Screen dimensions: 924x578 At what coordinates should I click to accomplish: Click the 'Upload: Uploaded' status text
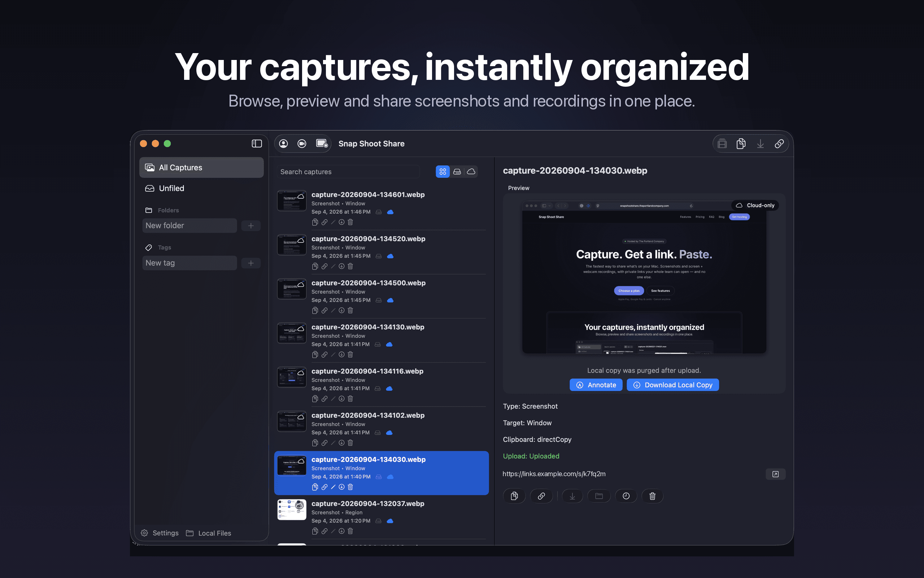click(x=531, y=456)
